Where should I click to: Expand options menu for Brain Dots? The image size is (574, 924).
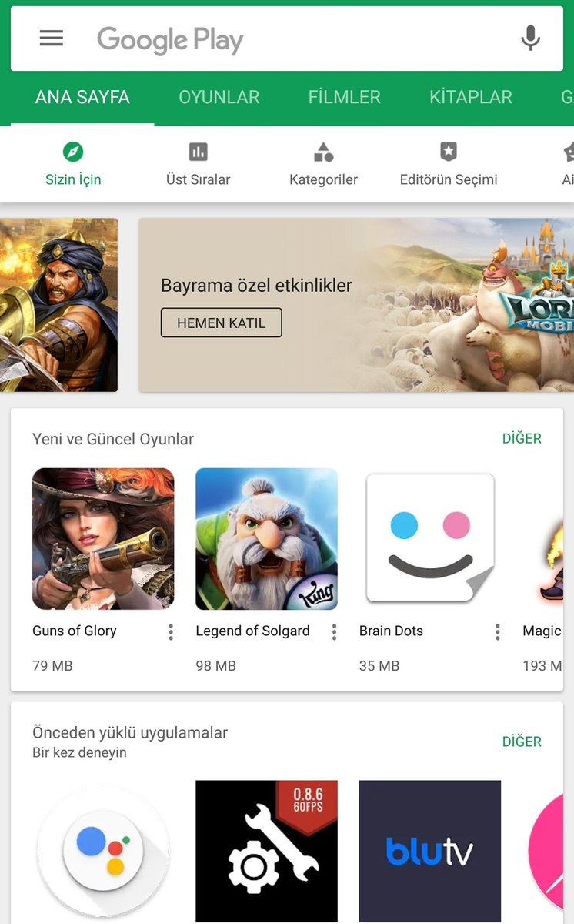[498, 632]
